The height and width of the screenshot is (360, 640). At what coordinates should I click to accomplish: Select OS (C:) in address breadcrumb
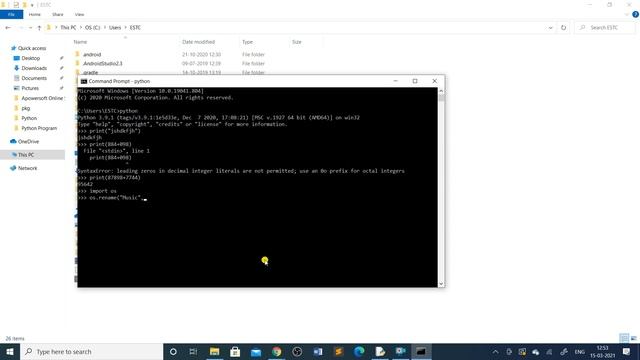[92, 28]
